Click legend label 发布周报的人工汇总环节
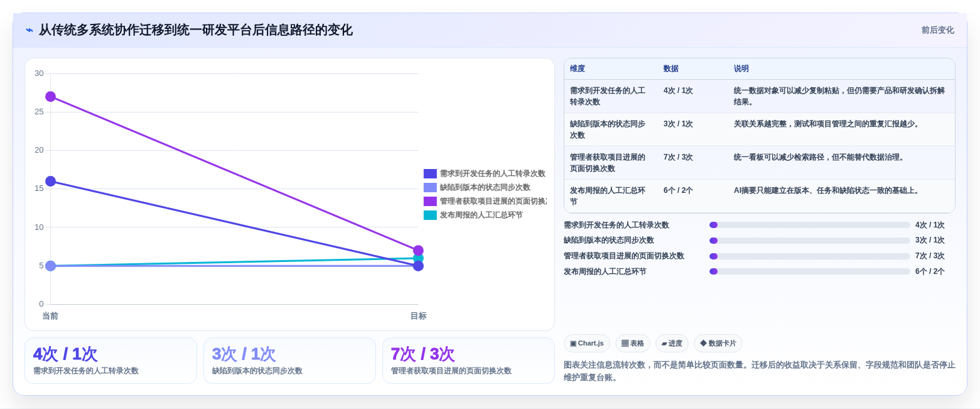Image resolution: width=980 pixels, height=409 pixels. pyautogui.click(x=481, y=215)
